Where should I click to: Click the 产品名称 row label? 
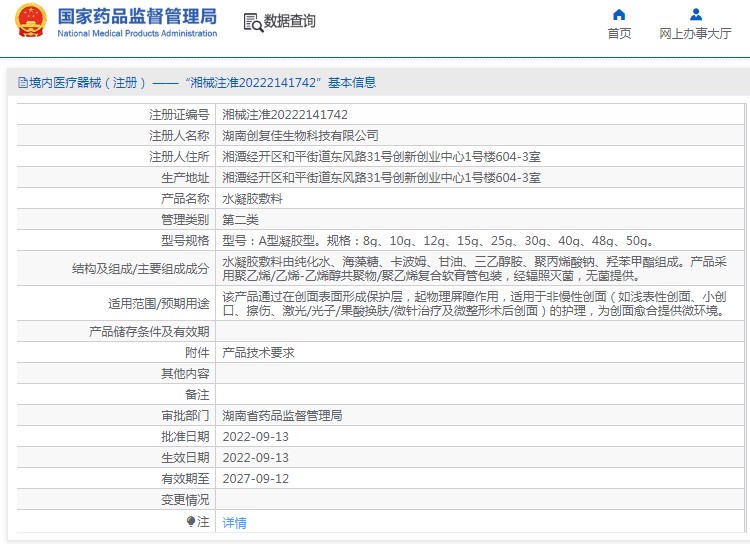185,199
